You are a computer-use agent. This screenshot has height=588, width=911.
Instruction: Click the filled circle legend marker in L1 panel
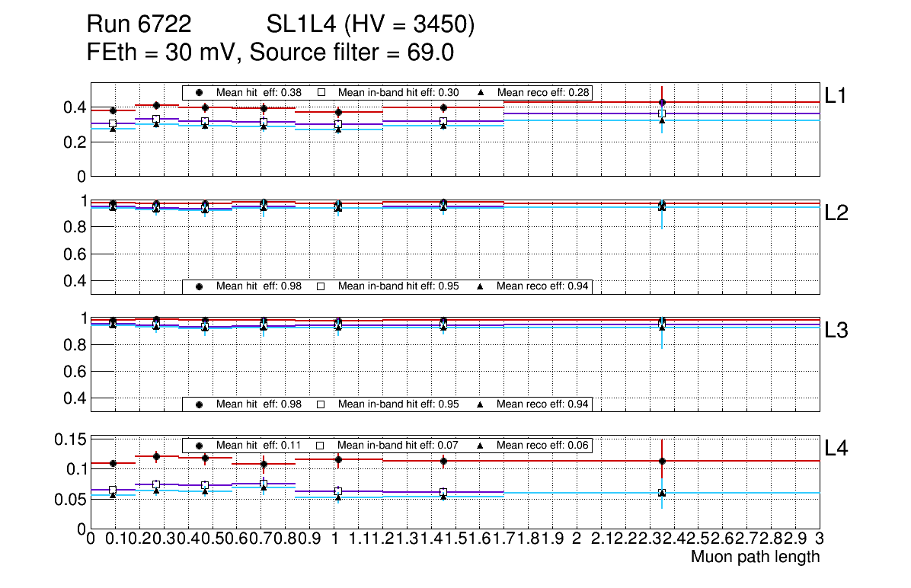199,92
